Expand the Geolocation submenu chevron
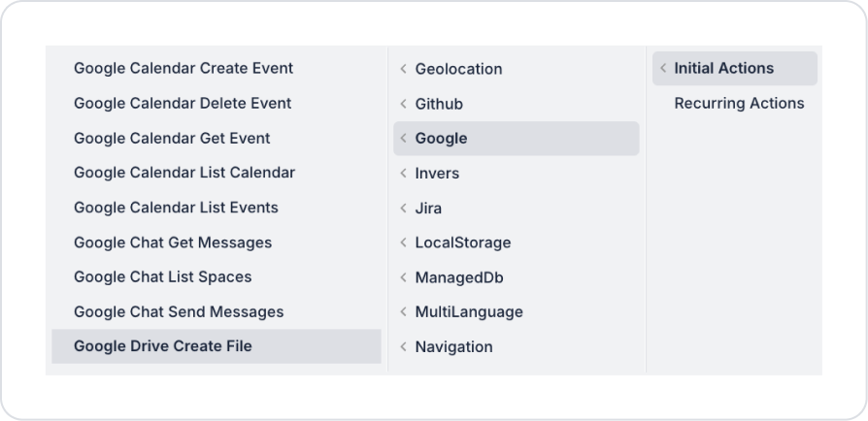 point(404,69)
